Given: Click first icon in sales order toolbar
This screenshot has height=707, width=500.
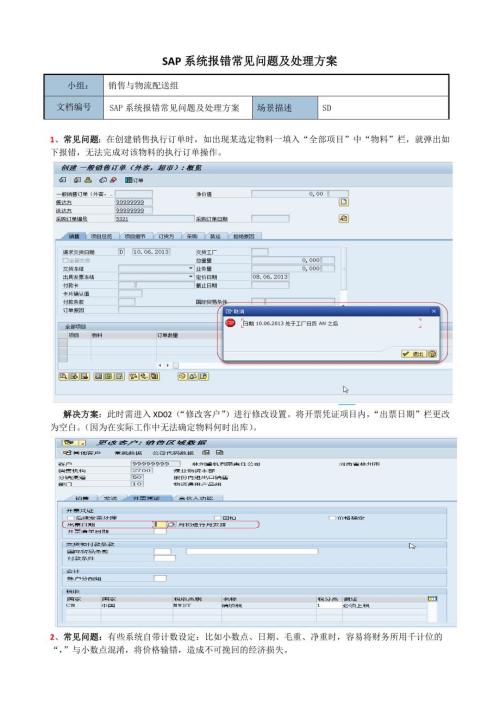Looking at the screenshot, I should pyautogui.click(x=63, y=180).
